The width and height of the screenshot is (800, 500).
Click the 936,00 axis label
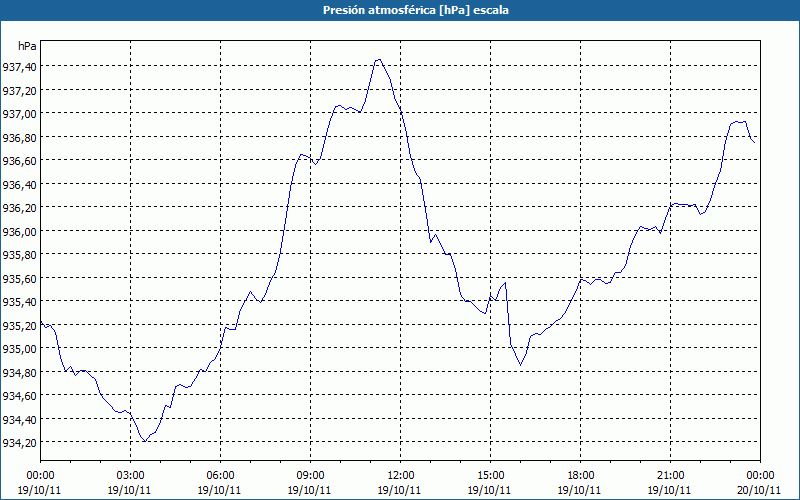[19, 231]
